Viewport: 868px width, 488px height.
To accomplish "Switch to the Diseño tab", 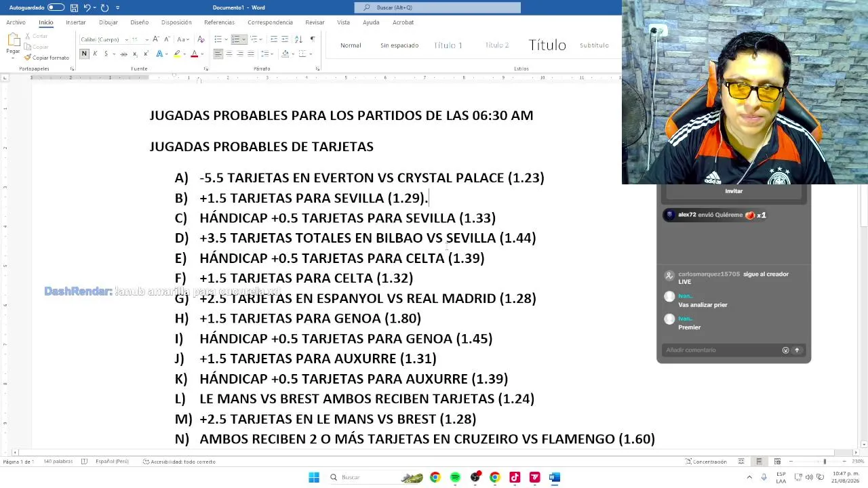I will 140,22.
